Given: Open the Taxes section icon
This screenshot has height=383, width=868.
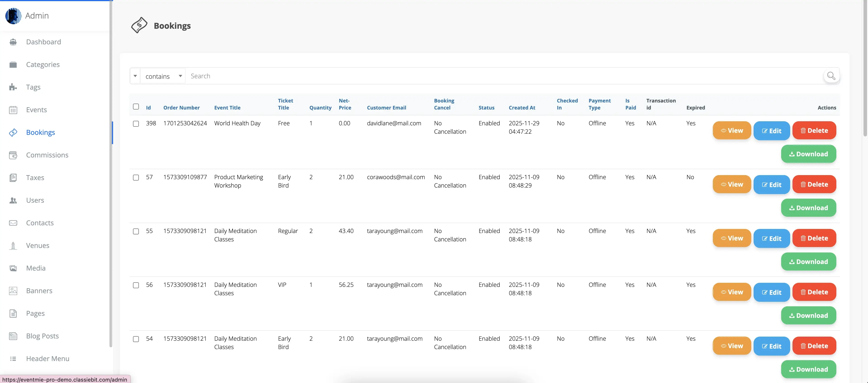Looking at the screenshot, I should pyautogui.click(x=13, y=178).
